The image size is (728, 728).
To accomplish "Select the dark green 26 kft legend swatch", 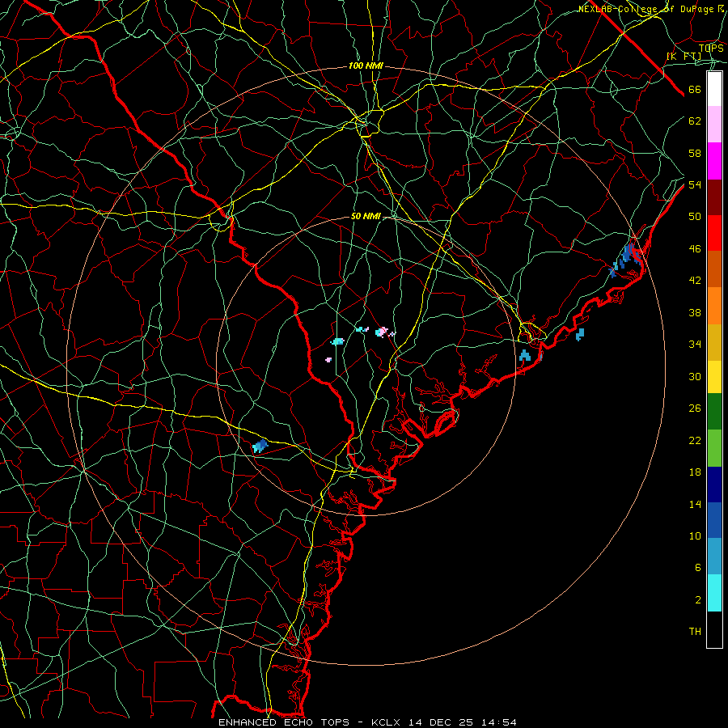I will (x=714, y=412).
